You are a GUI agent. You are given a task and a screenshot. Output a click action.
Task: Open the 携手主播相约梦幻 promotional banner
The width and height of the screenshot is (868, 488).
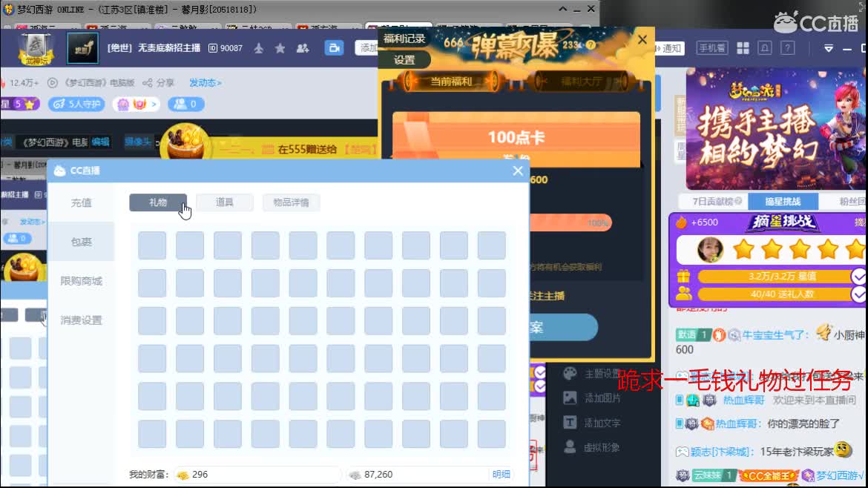[x=775, y=129]
